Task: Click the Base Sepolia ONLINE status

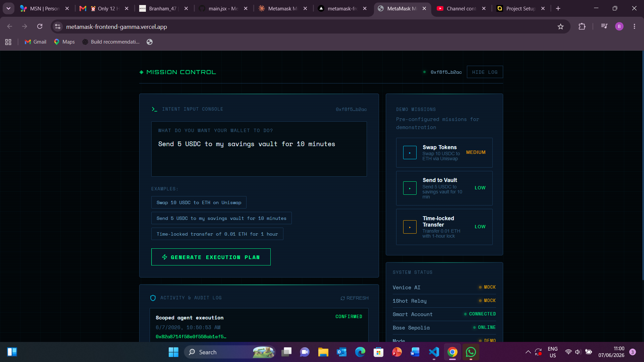Action: pos(484,327)
